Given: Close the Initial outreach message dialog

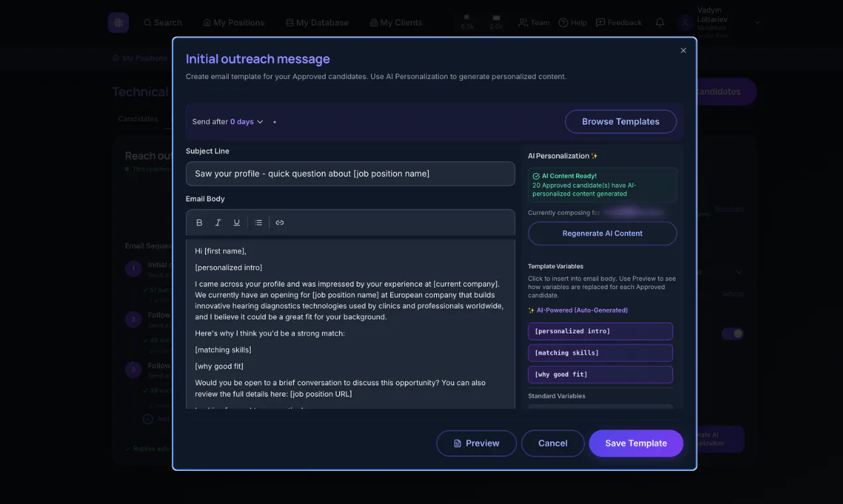Looking at the screenshot, I should [683, 50].
